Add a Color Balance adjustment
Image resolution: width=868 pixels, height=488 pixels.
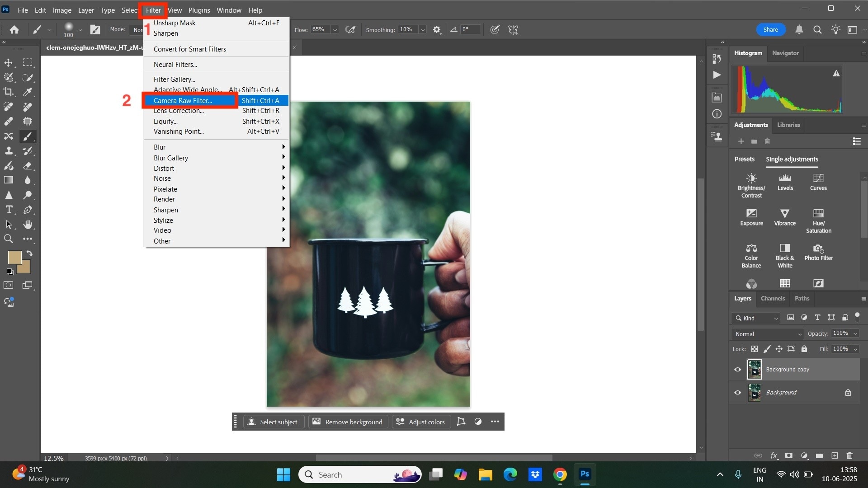coord(751,256)
